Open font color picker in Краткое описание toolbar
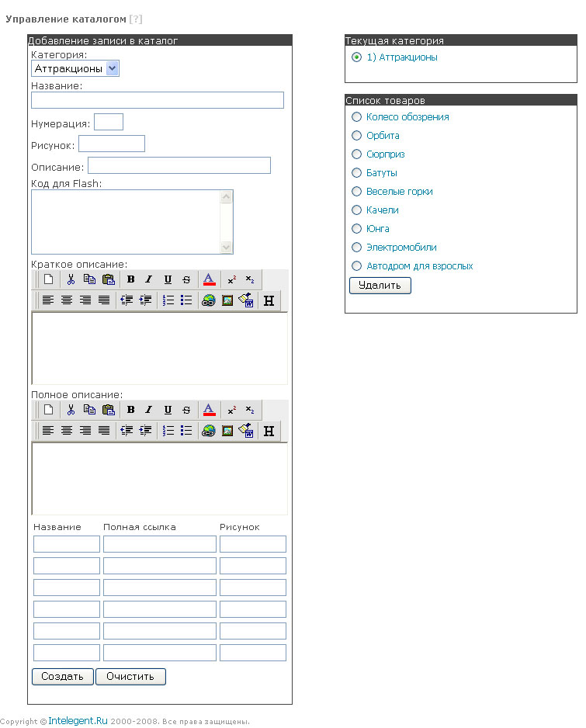 [x=210, y=279]
